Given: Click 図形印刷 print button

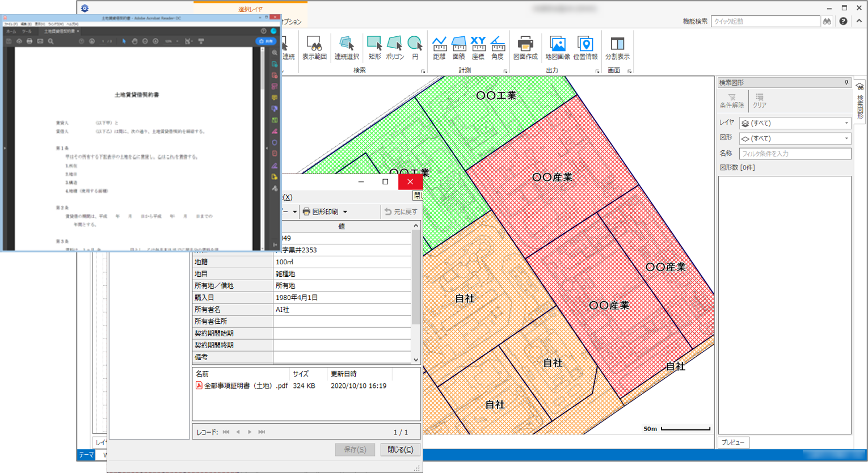Looking at the screenshot, I should point(321,212).
